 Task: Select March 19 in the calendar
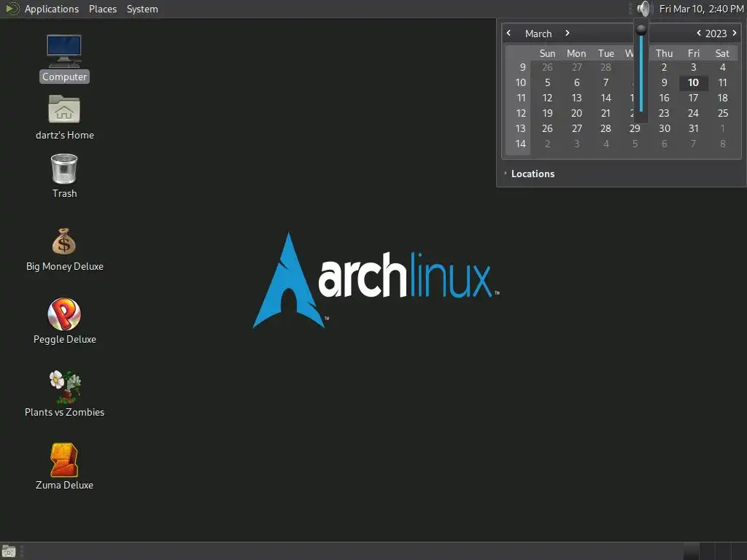pyautogui.click(x=547, y=113)
